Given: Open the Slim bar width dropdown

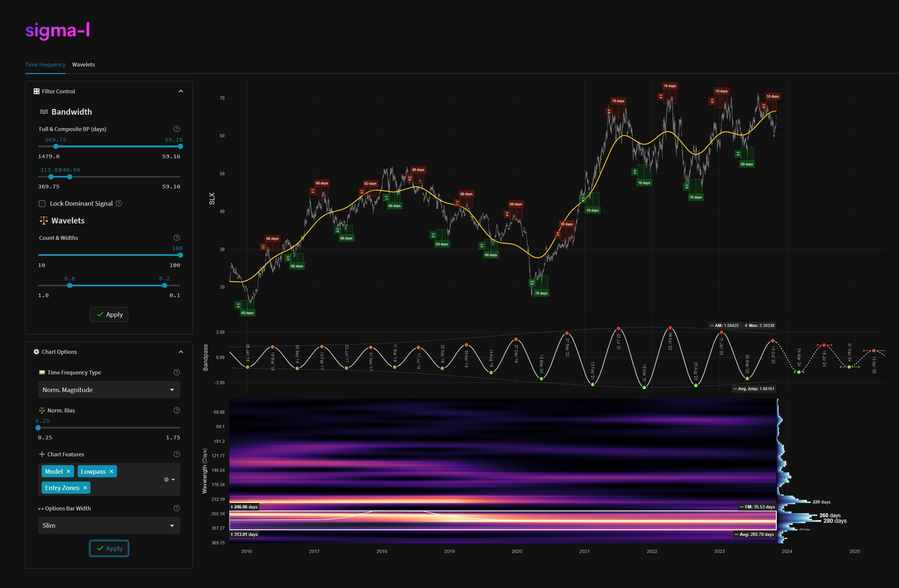Looking at the screenshot, I should (x=109, y=526).
